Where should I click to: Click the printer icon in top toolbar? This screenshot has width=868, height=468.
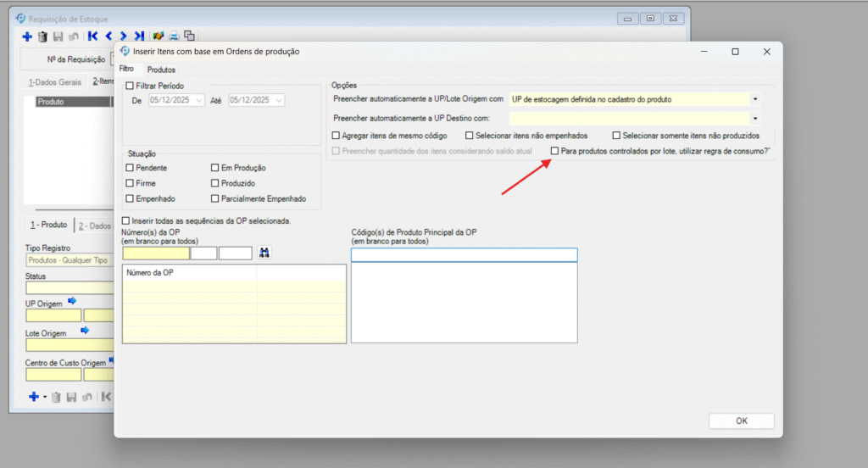[173, 36]
